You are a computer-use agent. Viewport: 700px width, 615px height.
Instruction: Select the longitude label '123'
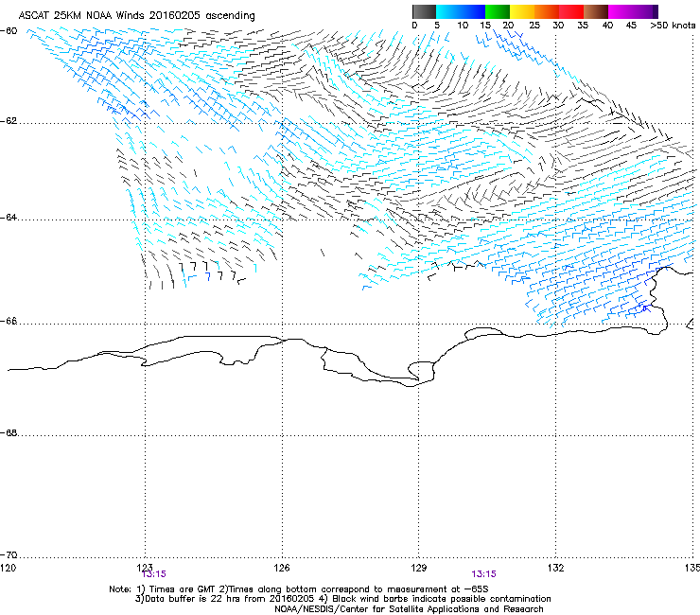click(145, 567)
